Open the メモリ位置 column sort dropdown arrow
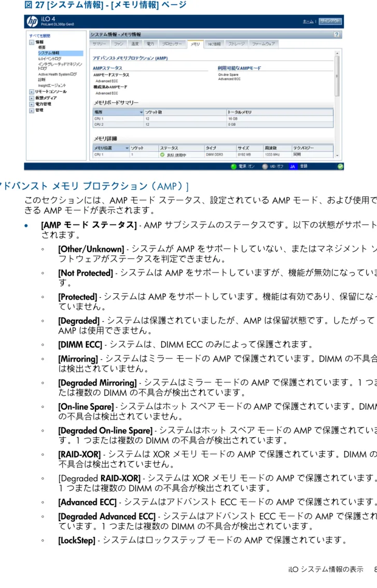This screenshot has height=588, width=377. (x=127, y=148)
